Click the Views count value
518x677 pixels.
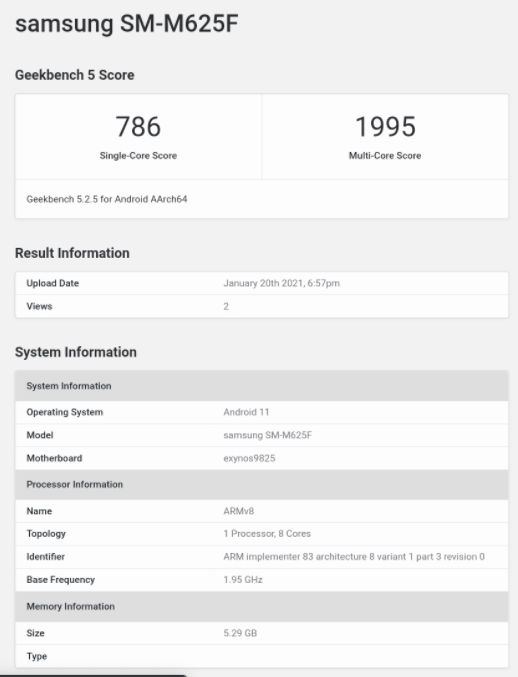(226, 307)
